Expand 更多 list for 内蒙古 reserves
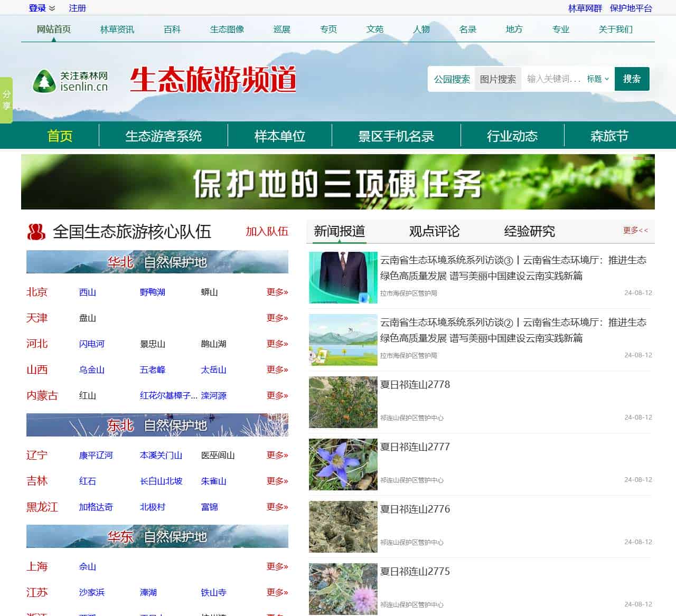Screen dimensions: 676x616 click(x=276, y=396)
